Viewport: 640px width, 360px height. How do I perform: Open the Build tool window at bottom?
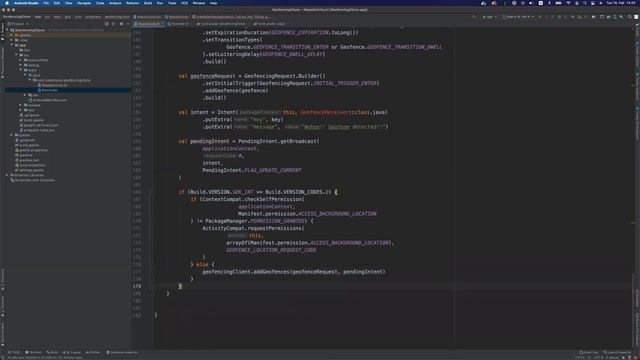pos(52,352)
